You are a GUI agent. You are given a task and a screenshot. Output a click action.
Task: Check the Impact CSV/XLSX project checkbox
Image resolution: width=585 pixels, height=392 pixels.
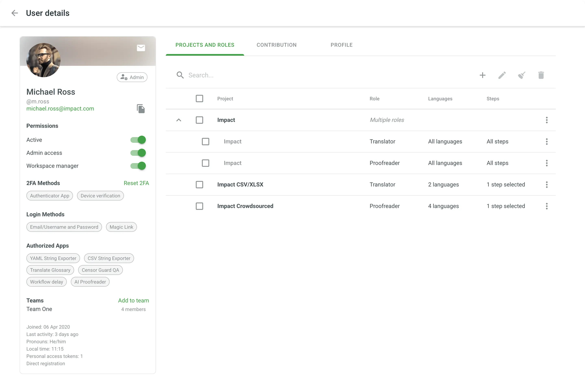click(199, 185)
